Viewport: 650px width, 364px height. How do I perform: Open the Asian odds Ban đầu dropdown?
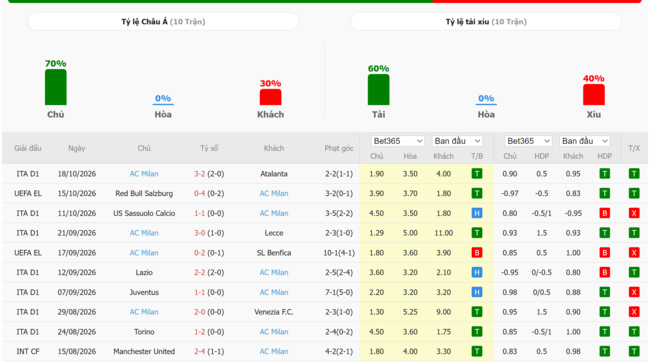click(457, 141)
